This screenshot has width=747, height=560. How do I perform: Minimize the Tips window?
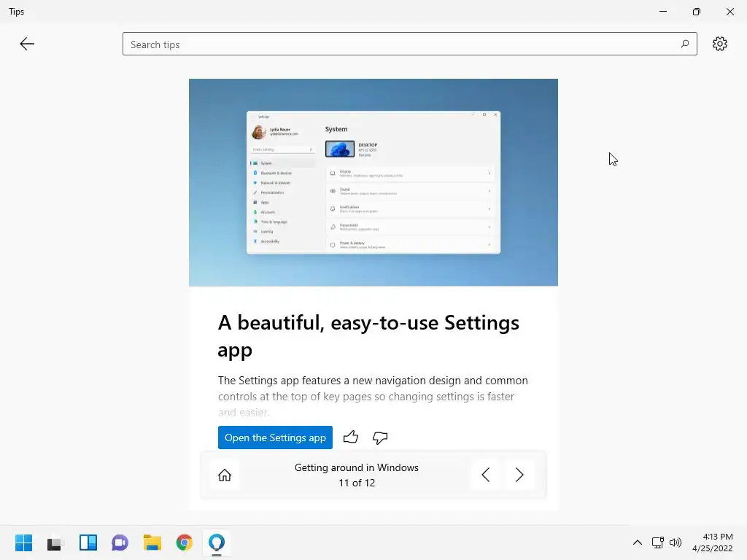coord(663,12)
